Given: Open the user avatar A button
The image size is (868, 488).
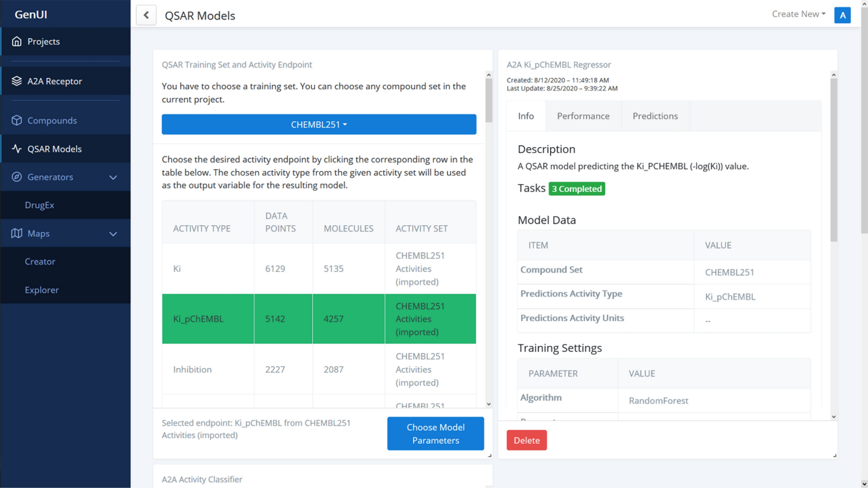Looking at the screenshot, I should tap(842, 15).
